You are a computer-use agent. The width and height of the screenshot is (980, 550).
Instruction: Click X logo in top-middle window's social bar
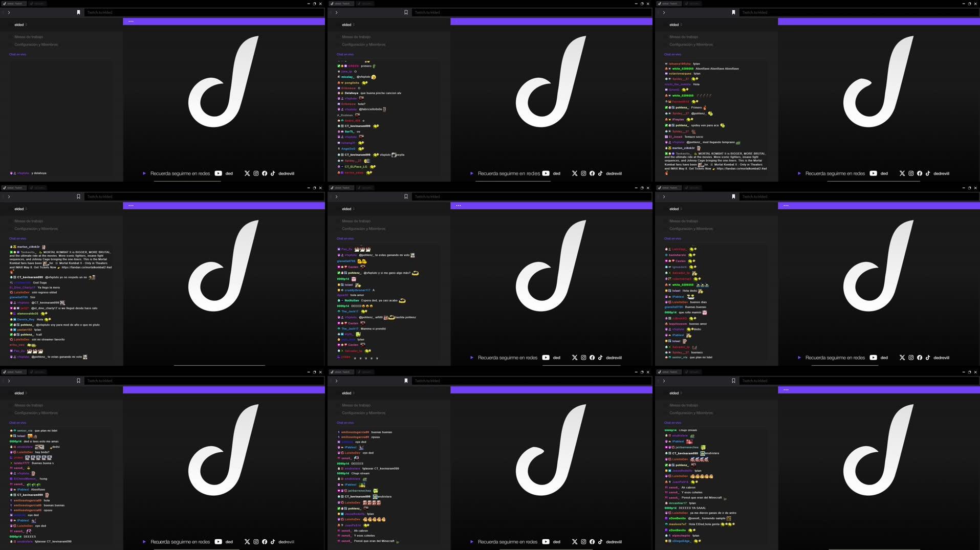[x=575, y=173]
